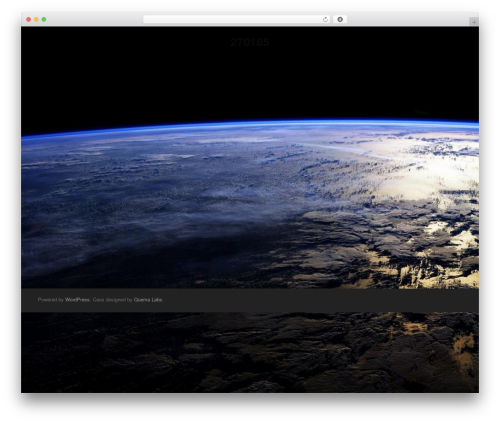500x423 pixels.
Task: Open the Quema Labs footer link
Action: (148, 300)
